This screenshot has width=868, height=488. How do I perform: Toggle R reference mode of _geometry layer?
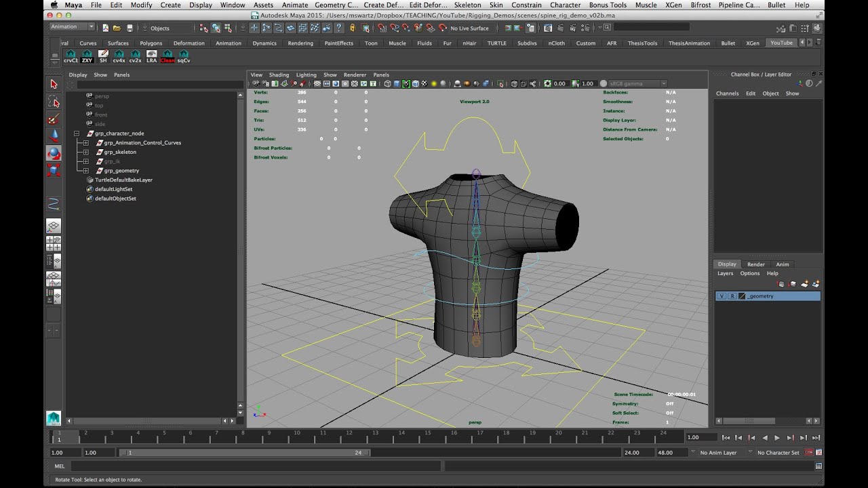[732, 296]
